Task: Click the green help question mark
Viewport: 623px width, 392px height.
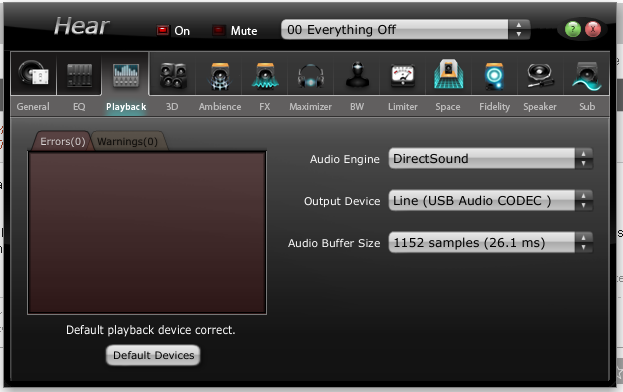Action: coord(573,29)
